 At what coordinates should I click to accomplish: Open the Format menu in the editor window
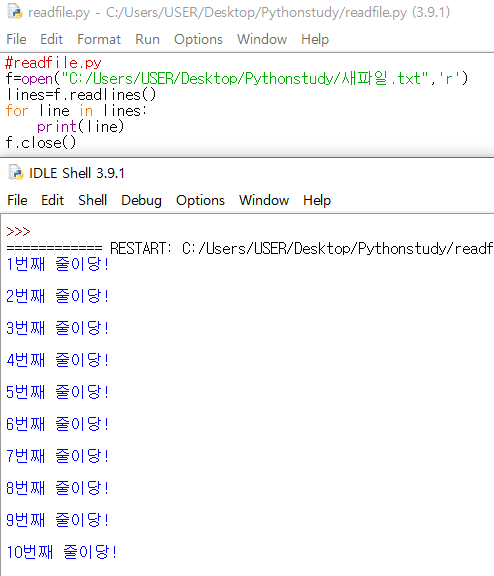(99, 39)
